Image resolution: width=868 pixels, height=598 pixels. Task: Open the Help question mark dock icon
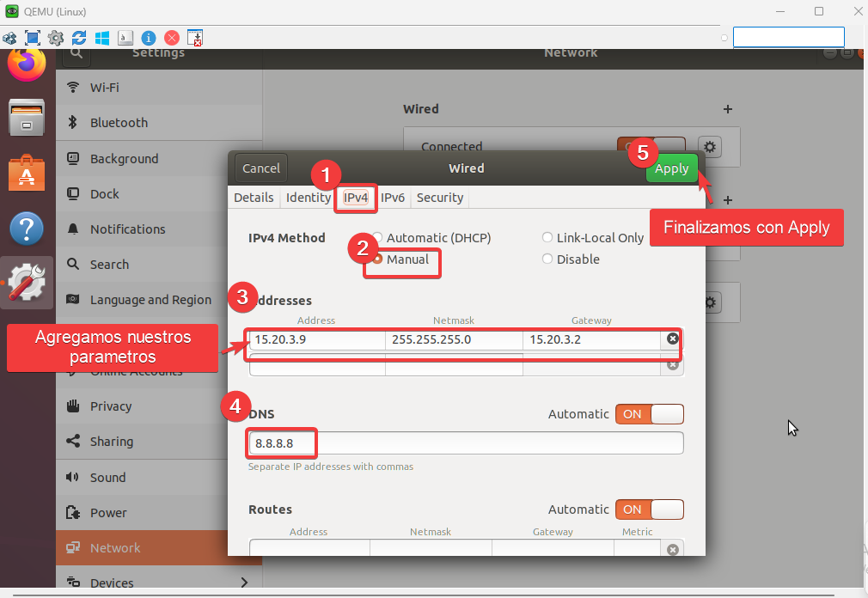click(x=27, y=229)
